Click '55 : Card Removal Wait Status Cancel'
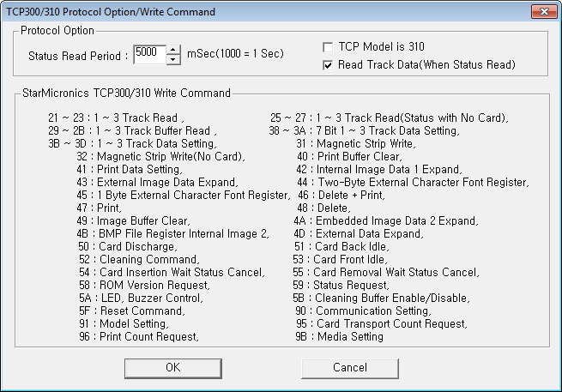The image size is (562, 392). coord(386,273)
